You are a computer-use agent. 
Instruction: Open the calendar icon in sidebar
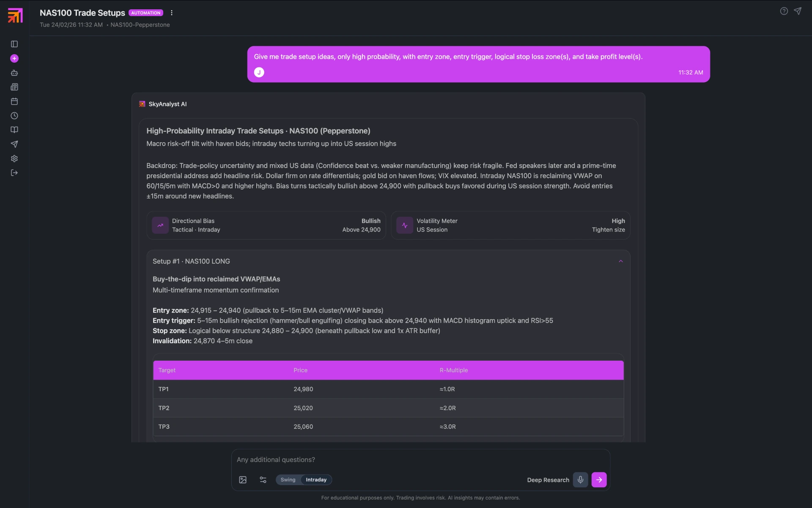click(x=14, y=102)
